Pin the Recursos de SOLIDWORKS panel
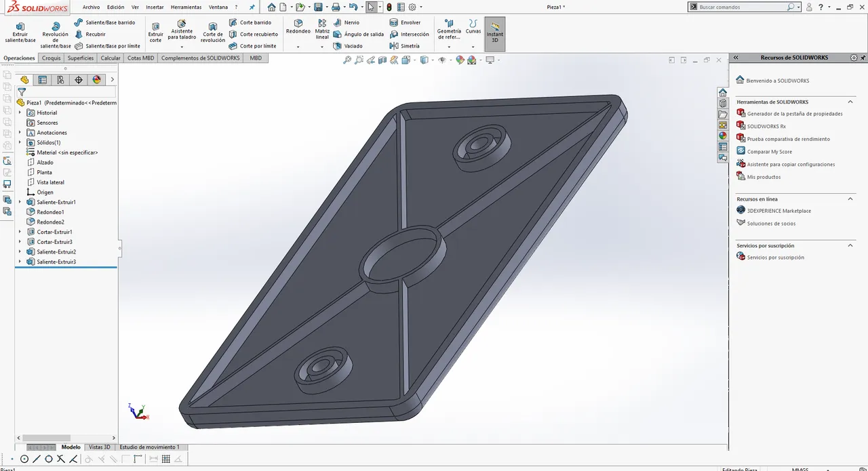Viewport: 868px width, 471px height. [x=863, y=58]
